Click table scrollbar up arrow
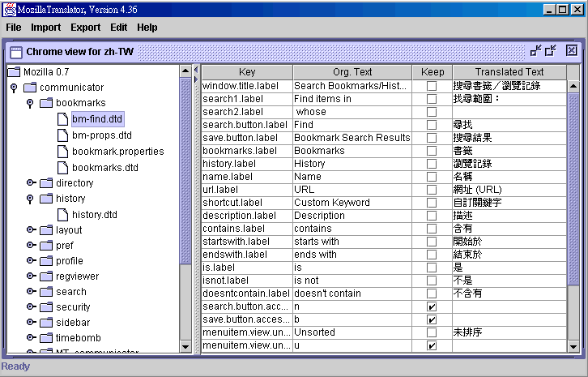 (x=573, y=87)
